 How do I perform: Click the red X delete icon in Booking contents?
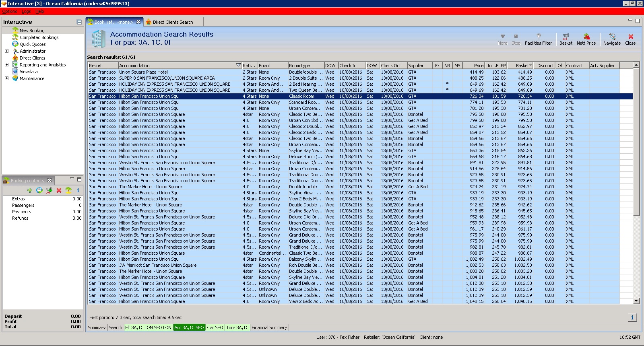[59, 190]
